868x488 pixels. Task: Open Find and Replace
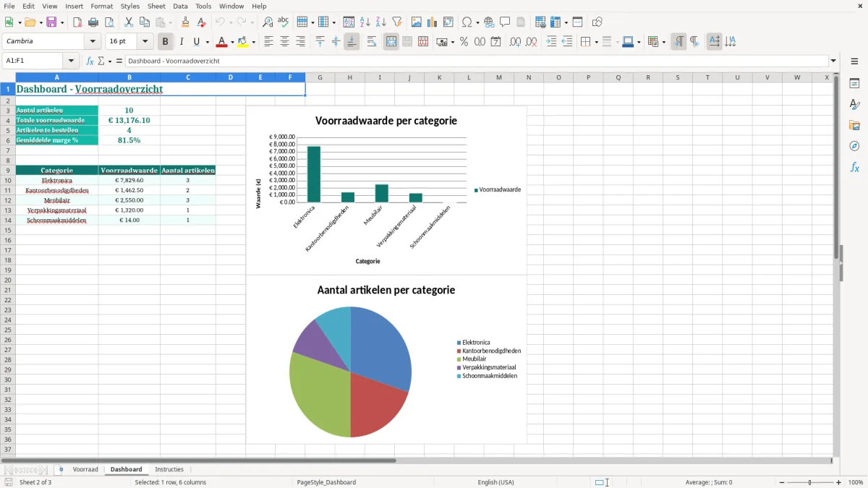[268, 22]
